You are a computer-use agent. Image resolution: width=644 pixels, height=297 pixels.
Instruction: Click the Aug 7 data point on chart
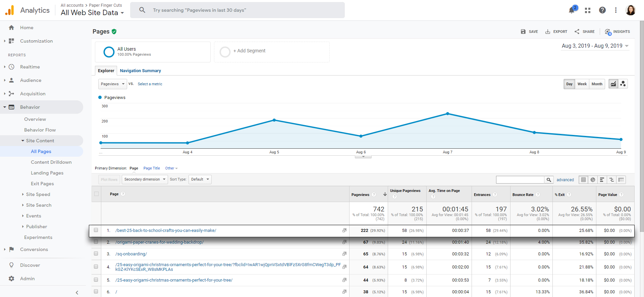coord(447,114)
